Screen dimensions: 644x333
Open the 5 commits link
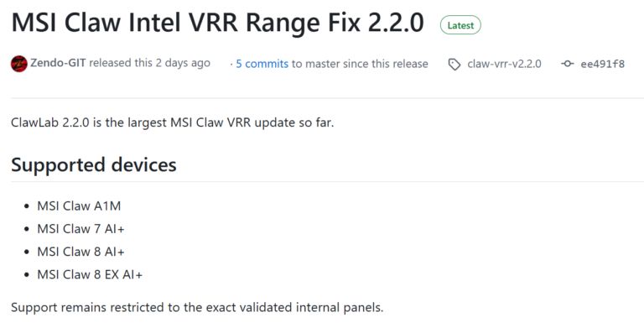[262, 64]
